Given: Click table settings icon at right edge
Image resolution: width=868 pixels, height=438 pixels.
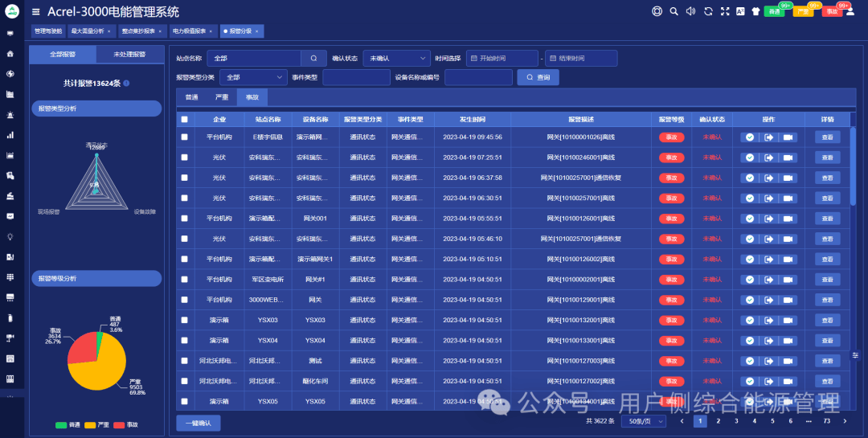Looking at the screenshot, I should (855, 355).
